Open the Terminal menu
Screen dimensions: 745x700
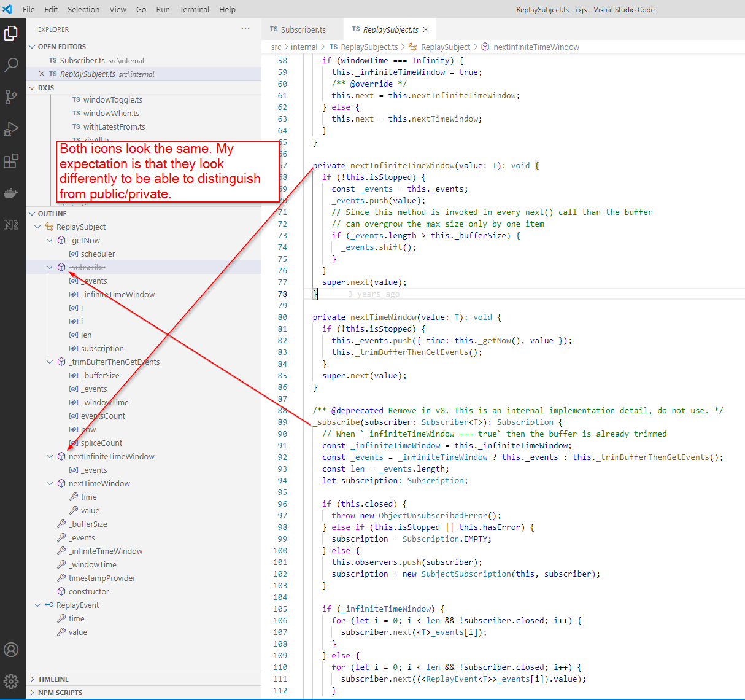point(194,9)
